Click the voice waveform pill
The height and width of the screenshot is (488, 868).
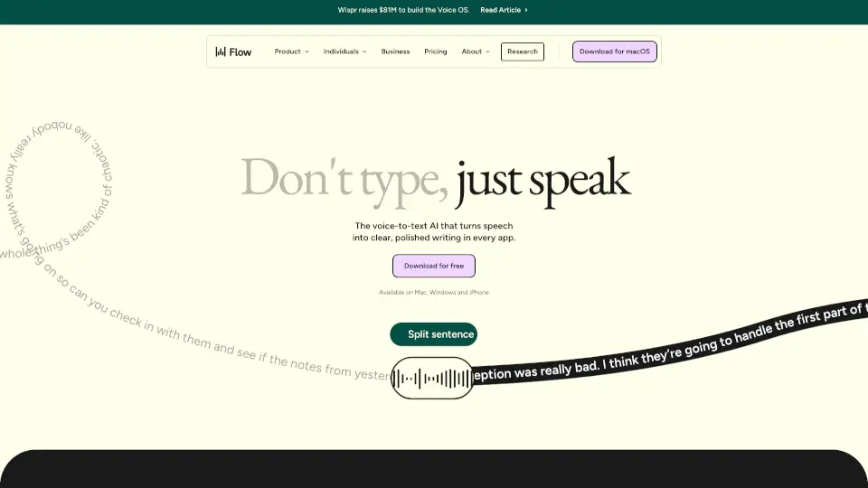(x=432, y=378)
